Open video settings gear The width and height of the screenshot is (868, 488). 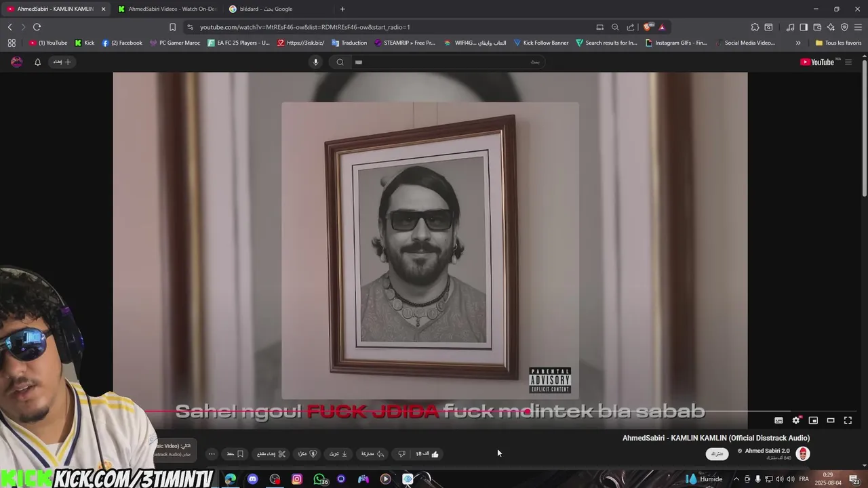pos(796,420)
